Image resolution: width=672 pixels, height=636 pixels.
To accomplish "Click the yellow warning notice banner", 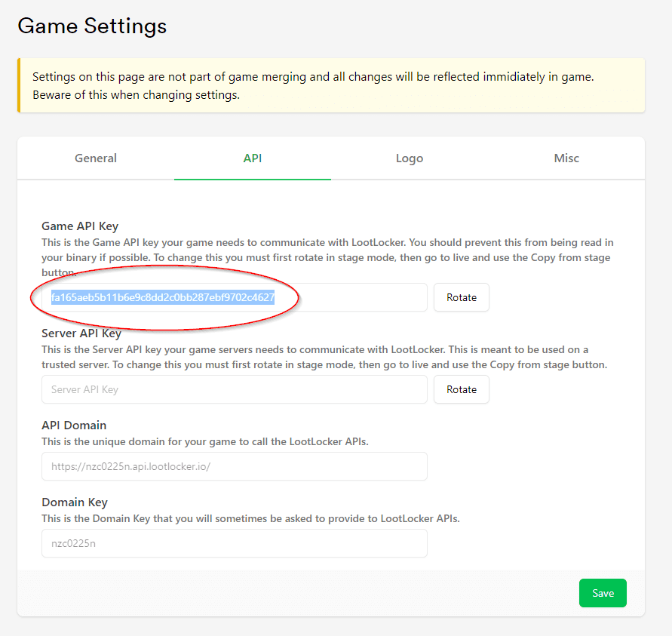I will pos(332,85).
